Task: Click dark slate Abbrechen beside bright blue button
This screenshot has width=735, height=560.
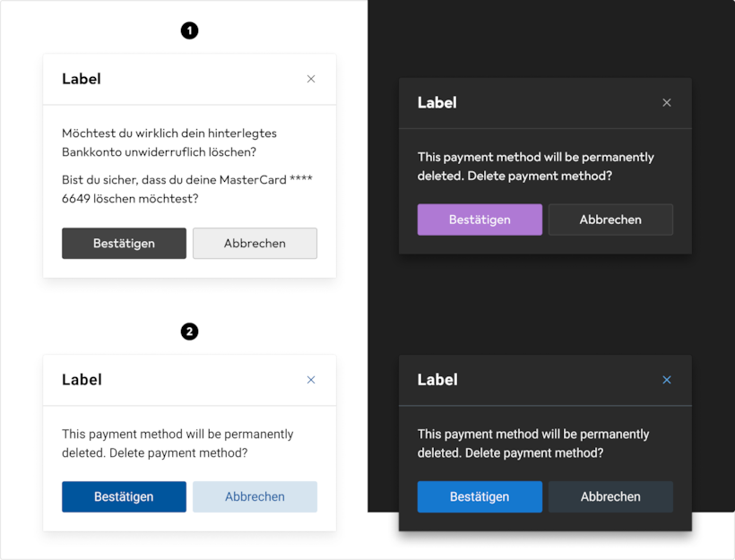Action: pyautogui.click(x=610, y=496)
